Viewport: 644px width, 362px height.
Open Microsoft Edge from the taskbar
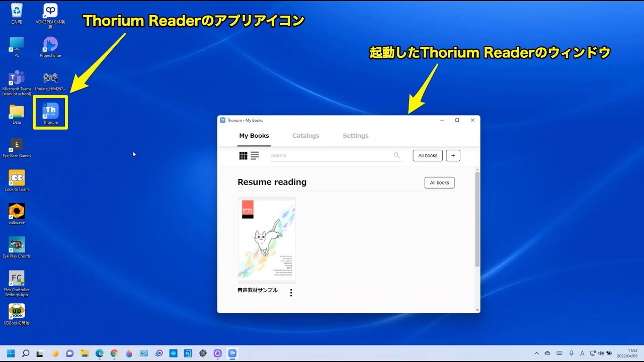pyautogui.click(x=99, y=353)
